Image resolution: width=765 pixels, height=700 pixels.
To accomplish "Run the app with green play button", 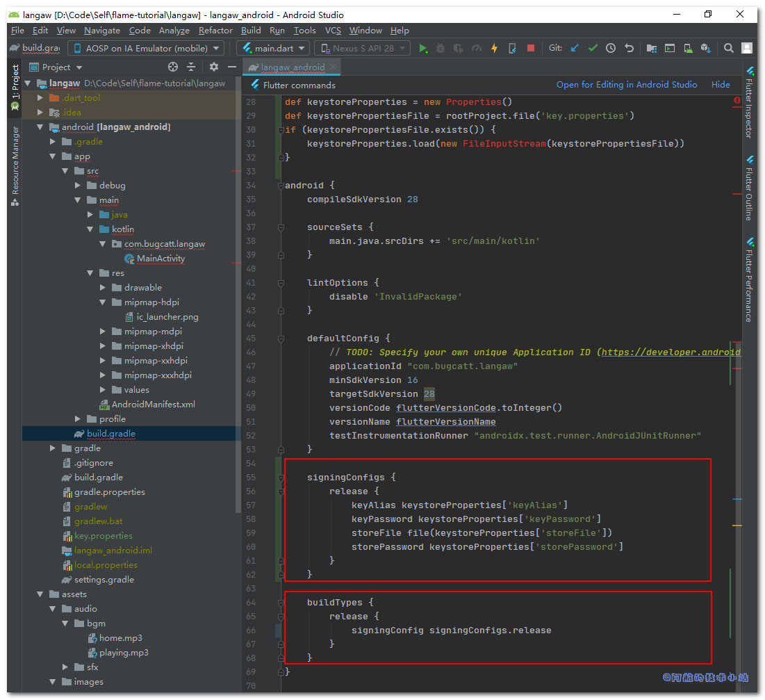I will pyautogui.click(x=422, y=48).
